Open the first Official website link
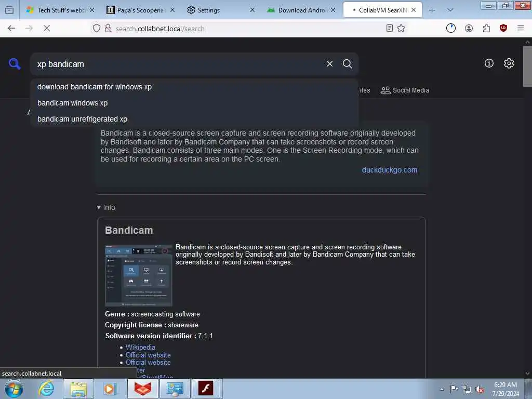This screenshot has height=399, width=532. tap(148, 355)
